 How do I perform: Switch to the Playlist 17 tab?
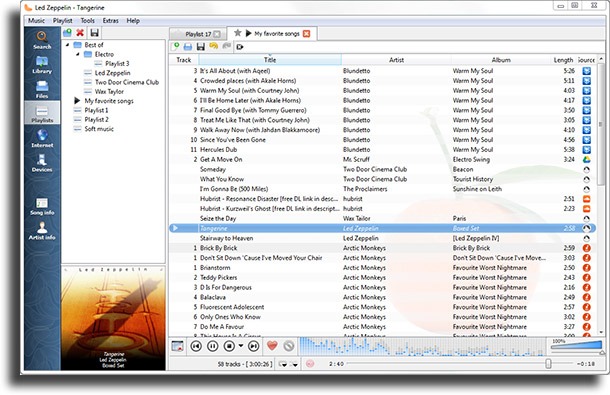[198, 34]
